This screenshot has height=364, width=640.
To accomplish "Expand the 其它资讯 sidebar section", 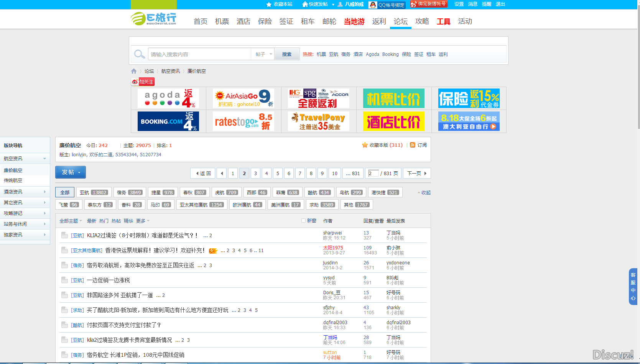I will point(25,202).
